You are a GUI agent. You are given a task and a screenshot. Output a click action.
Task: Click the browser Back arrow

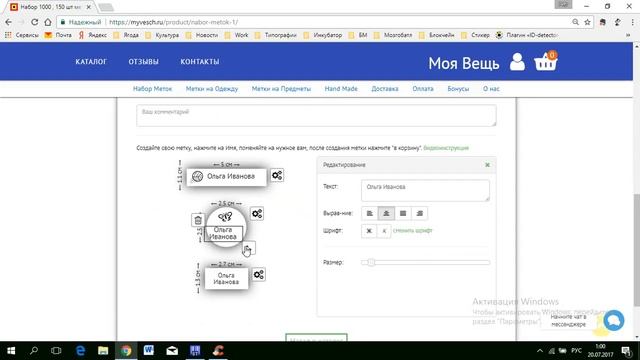point(9,22)
